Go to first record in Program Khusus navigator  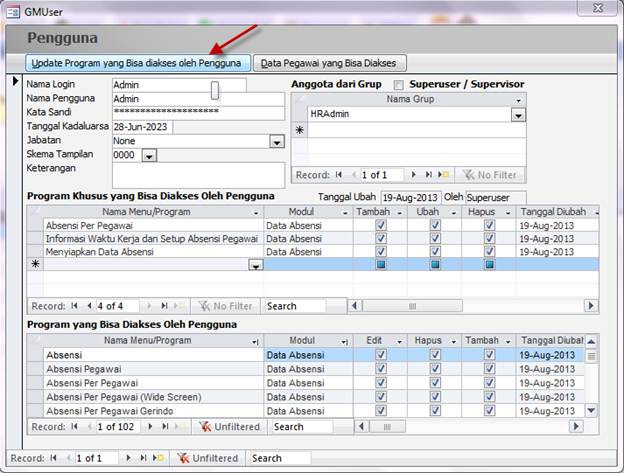(74, 306)
